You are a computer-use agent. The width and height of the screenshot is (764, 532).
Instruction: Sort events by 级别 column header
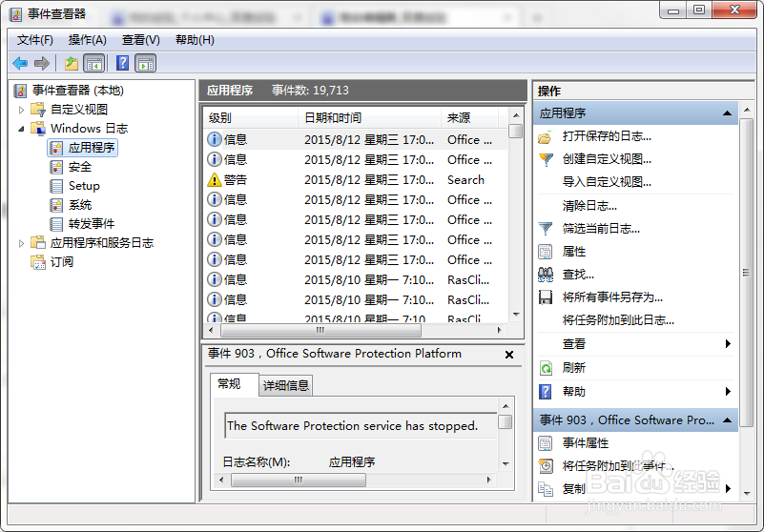(251, 118)
